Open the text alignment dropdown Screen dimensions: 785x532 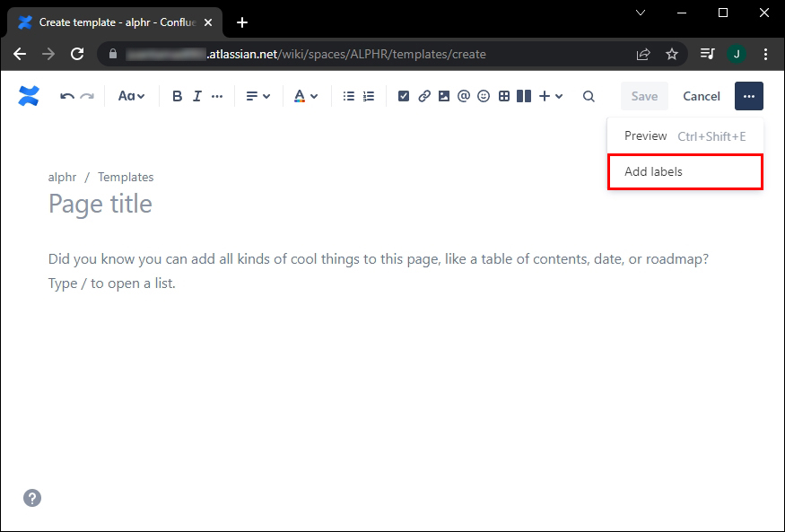pos(257,96)
